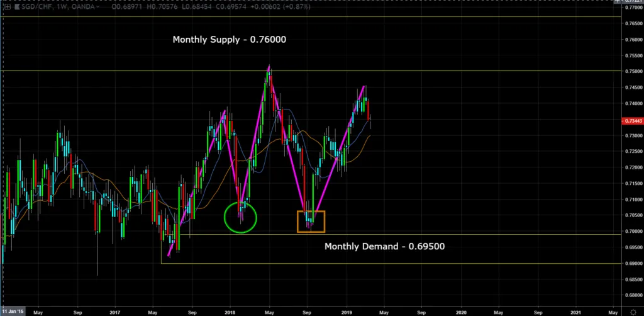Click the 0.68000 level on the price axis

[x=634, y=295]
